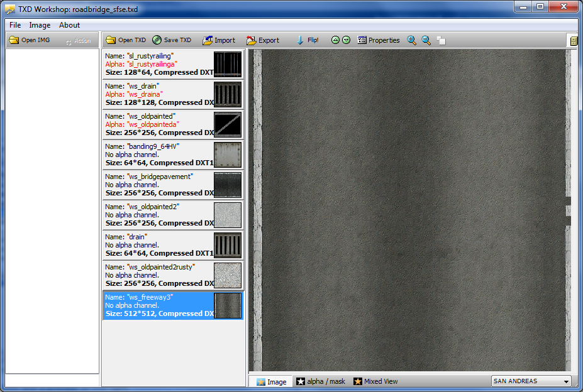583x392 pixels.
Task: Move the selected texture up the list
Action: 336,39
